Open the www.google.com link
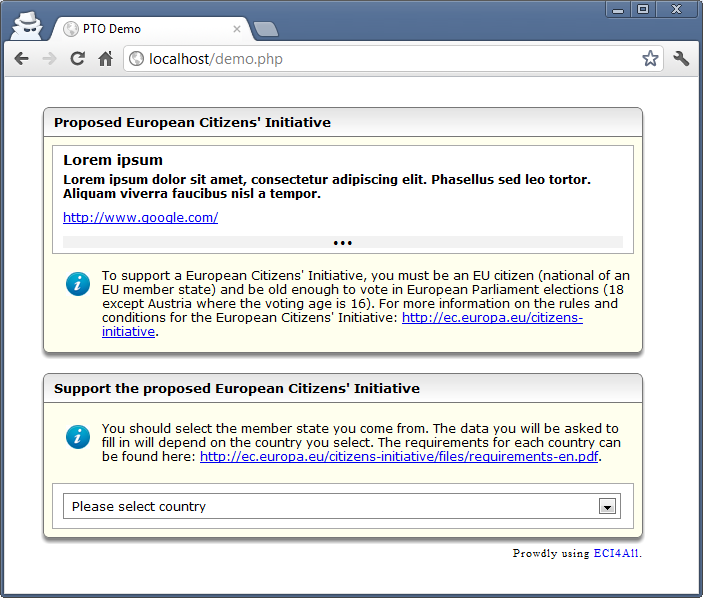 coord(140,217)
